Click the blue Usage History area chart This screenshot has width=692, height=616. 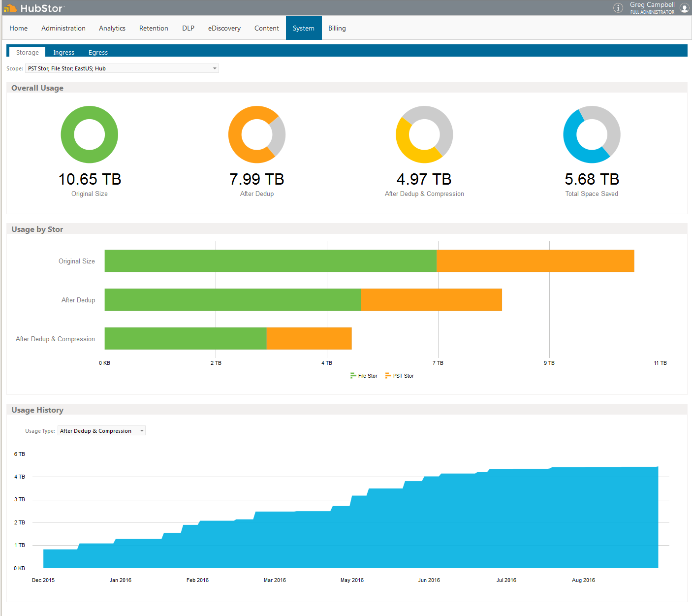coord(394,532)
